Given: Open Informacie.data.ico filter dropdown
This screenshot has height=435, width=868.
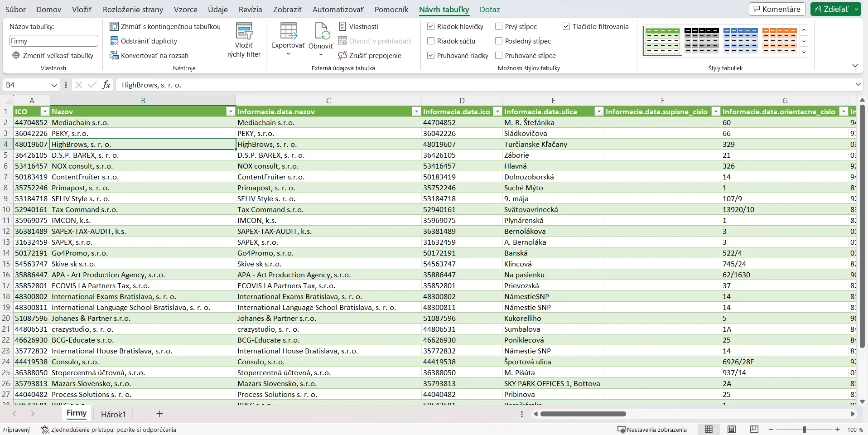Looking at the screenshot, I should [497, 111].
